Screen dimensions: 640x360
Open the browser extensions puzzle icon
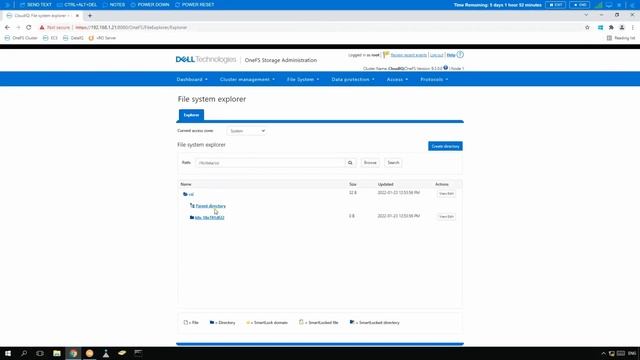point(611,27)
